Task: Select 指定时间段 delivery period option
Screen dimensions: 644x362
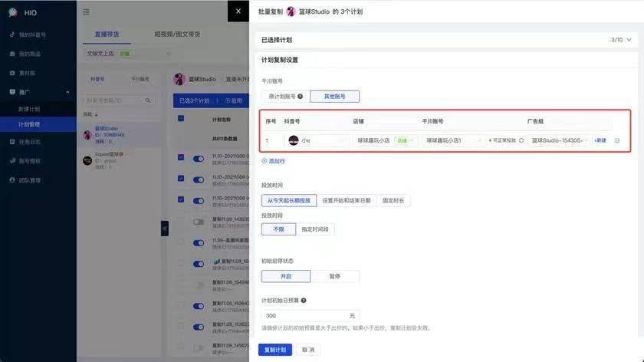Action: click(x=317, y=229)
